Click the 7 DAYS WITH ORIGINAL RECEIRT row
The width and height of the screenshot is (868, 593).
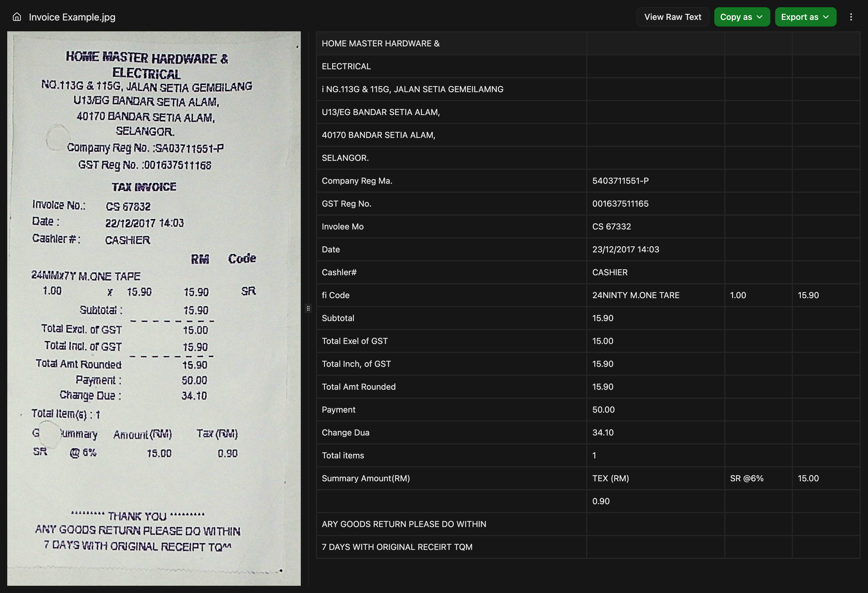(x=397, y=547)
